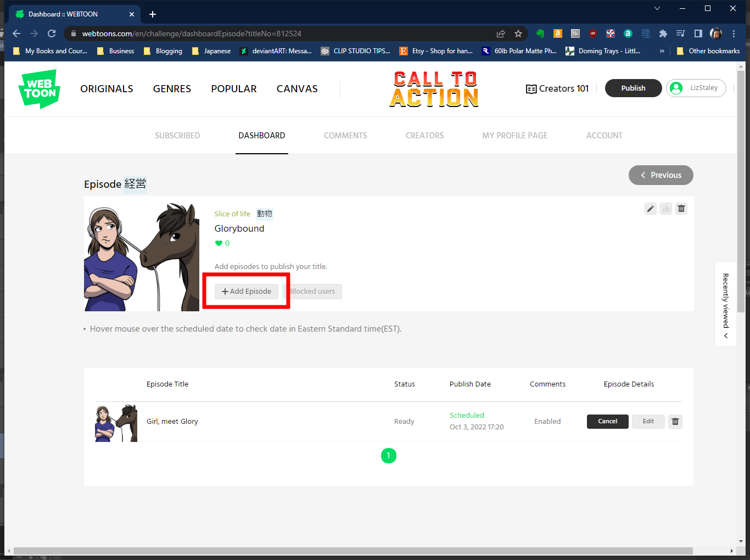Image resolution: width=750 pixels, height=560 pixels.
Task: Click the browser forward arrow
Action: 34,33
